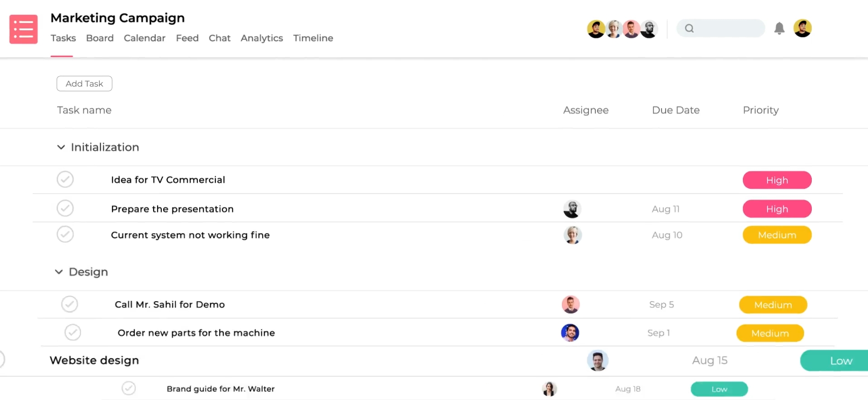
Task: Check off Current system not working fine
Action: (x=65, y=234)
